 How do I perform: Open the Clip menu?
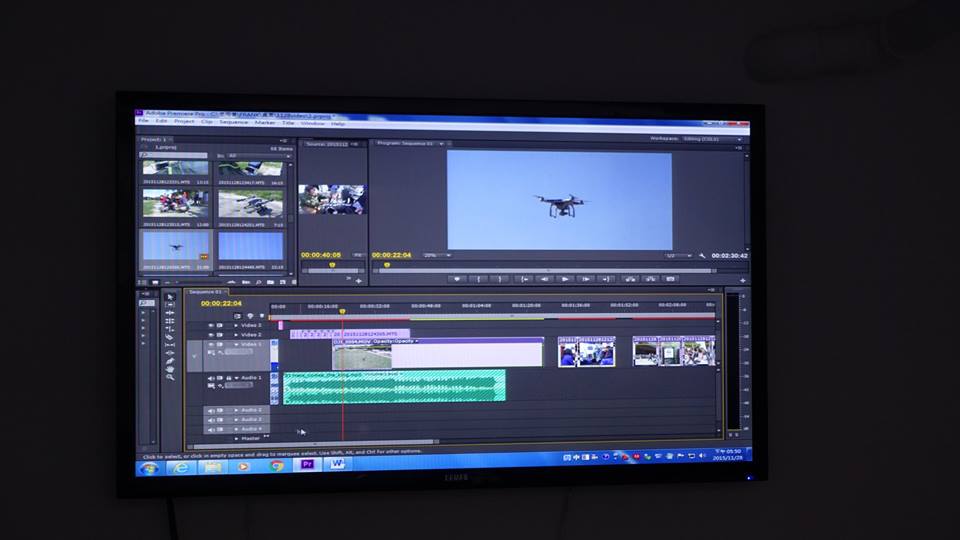[x=207, y=122]
